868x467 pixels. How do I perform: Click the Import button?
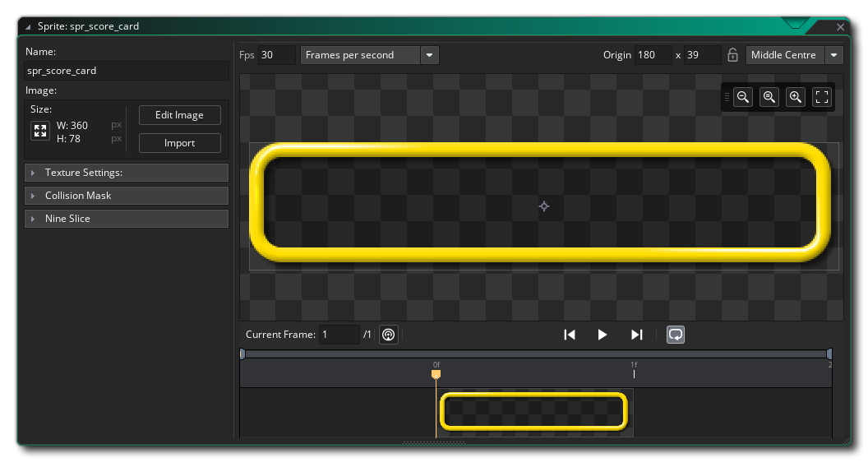click(179, 143)
